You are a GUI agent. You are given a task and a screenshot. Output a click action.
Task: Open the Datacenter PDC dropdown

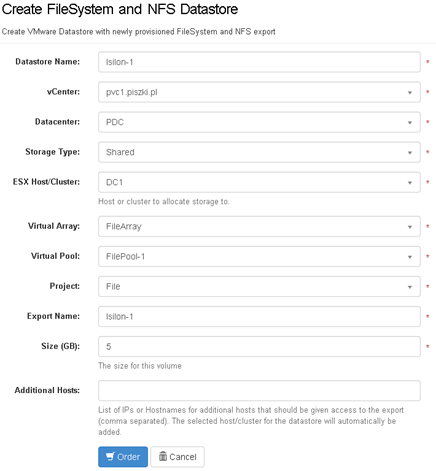tap(259, 122)
